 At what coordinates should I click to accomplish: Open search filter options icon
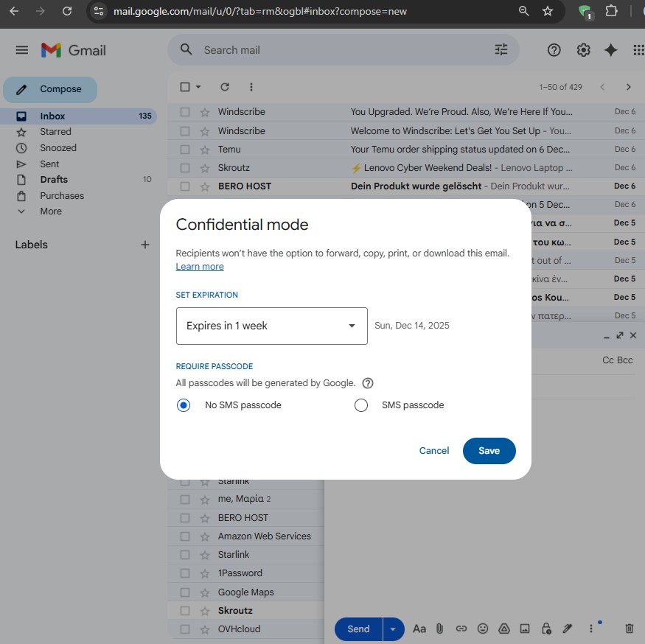click(x=501, y=50)
